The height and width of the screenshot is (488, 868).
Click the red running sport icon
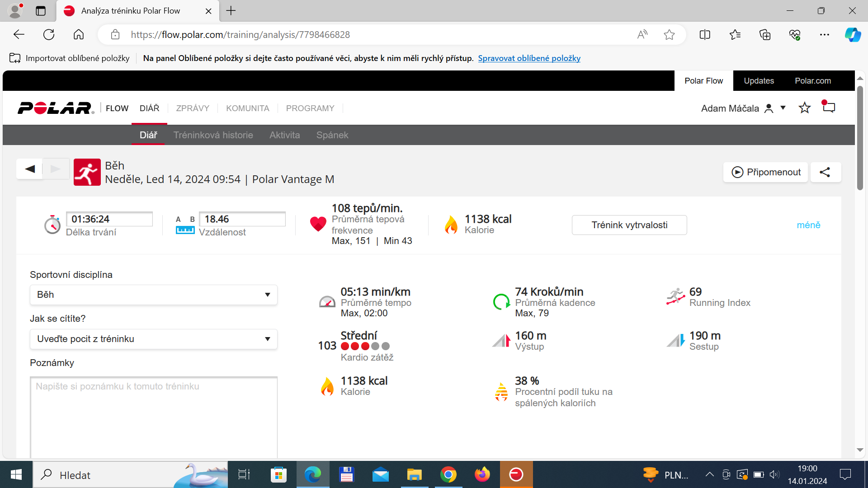[87, 172]
